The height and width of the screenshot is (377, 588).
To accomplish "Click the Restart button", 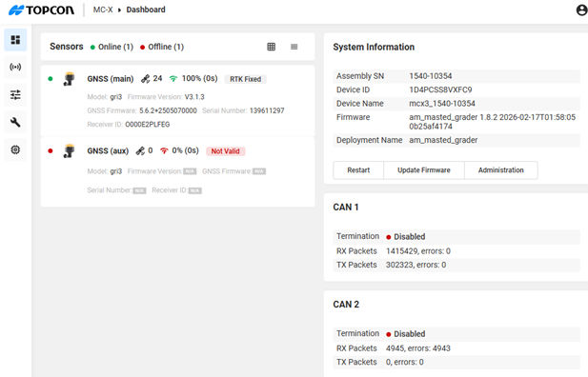I will [x=358, y=170].
